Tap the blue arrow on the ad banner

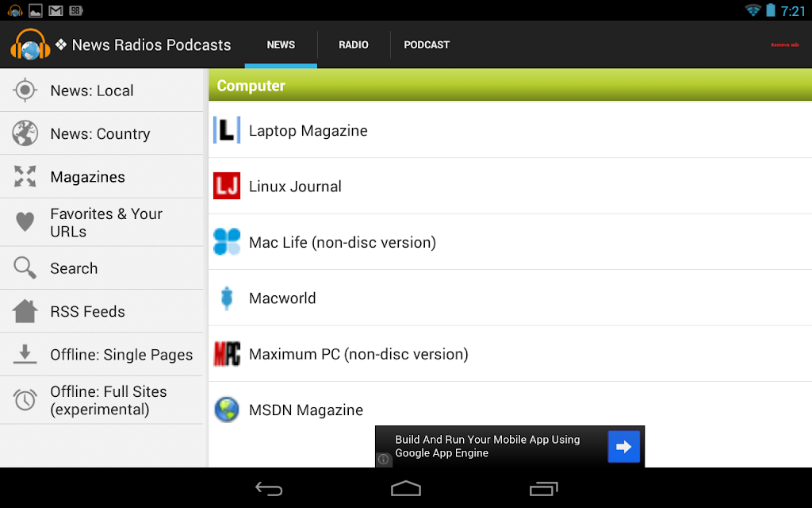[623, 446]
